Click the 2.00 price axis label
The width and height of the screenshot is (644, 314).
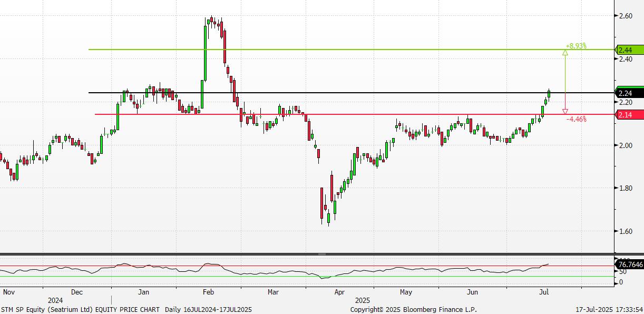626,145
